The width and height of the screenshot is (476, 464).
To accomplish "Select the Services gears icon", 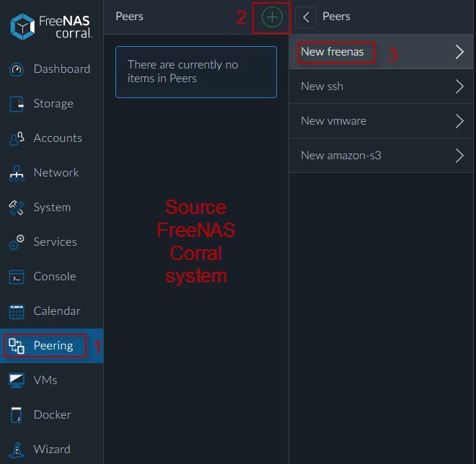I will click(x=17, y=242).
